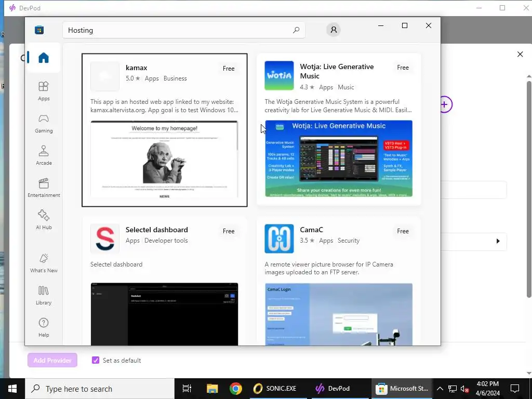Expand the DevPod row arrow
Screen dimensions: 532x399
[x=498, y=241]
